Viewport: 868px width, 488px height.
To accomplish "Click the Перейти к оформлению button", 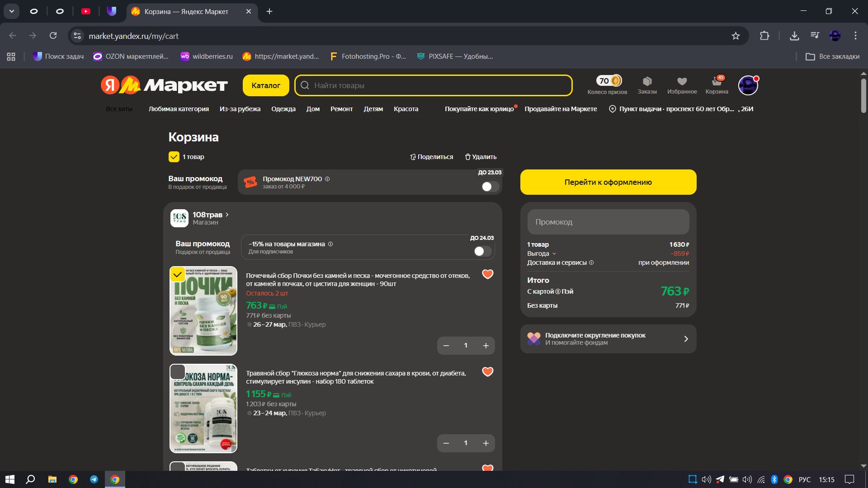I will coord(608,182).
